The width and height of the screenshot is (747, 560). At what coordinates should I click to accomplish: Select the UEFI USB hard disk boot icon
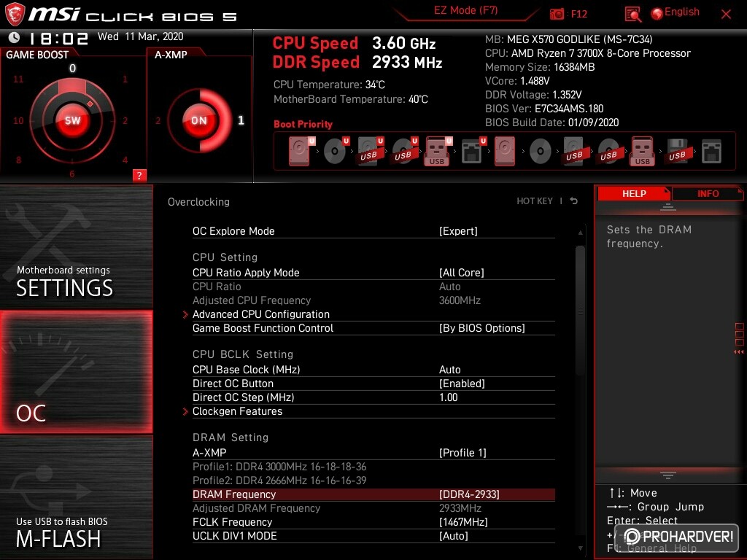coord(370,152)
